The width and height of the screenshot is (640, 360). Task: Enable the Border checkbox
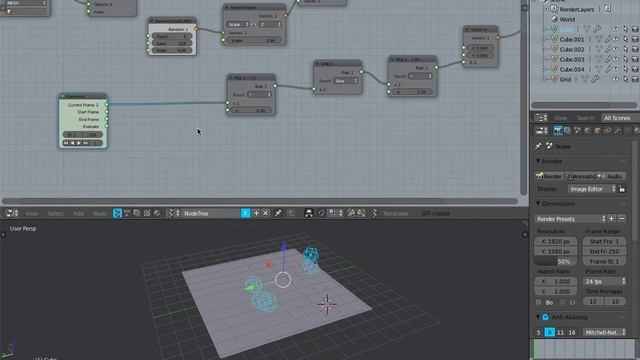coord(539,302)
